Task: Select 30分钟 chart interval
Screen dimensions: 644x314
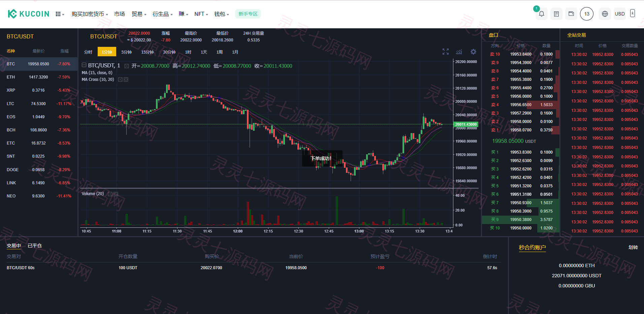Action: (169, 52)
